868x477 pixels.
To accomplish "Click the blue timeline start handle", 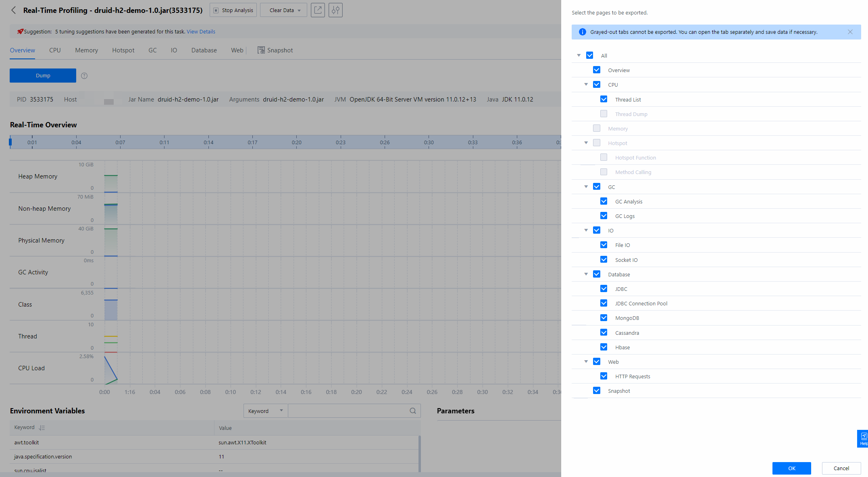I will [x=10, y=142].
